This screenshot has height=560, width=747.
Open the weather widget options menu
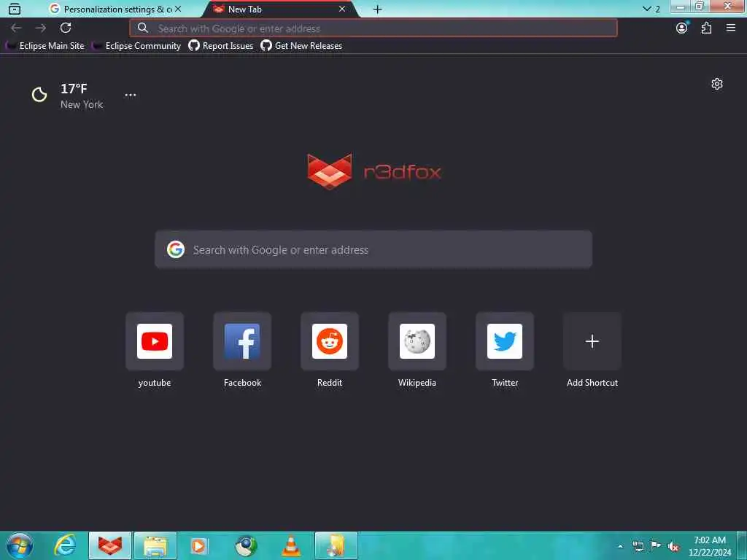click(x=131, y=95)
